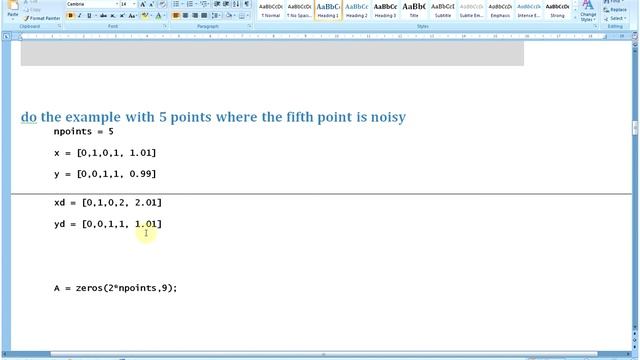Click the Paste button
Image resolution: width=640 pixels, height=360 pixels.
(x=13, y=10)
